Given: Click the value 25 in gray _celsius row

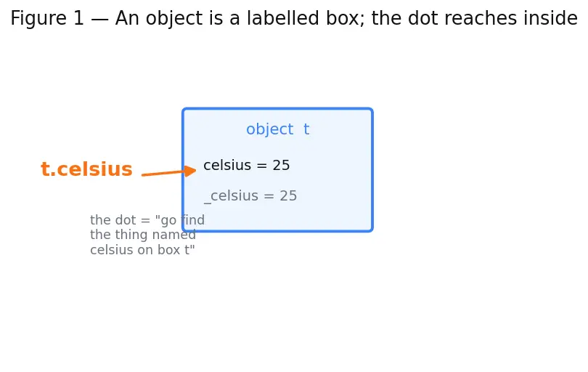Looking at the screenshot, I should pyautogui.click(x=288, y=195).
